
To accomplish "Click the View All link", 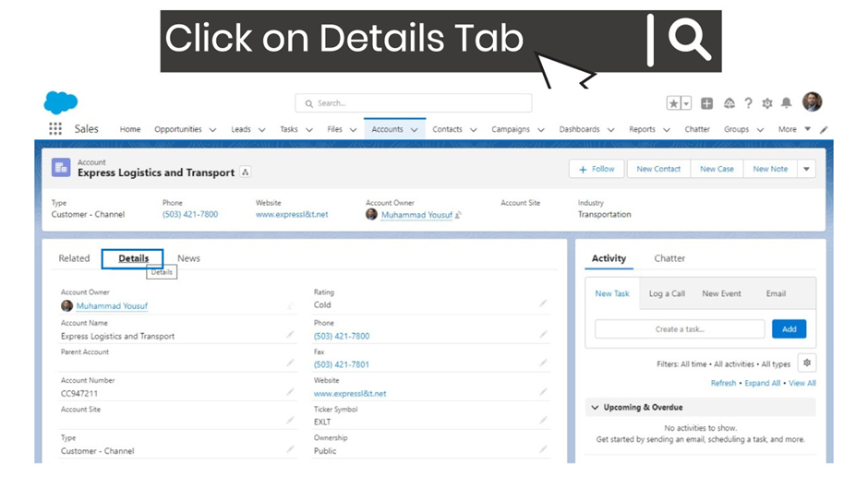I will [802, 383].
